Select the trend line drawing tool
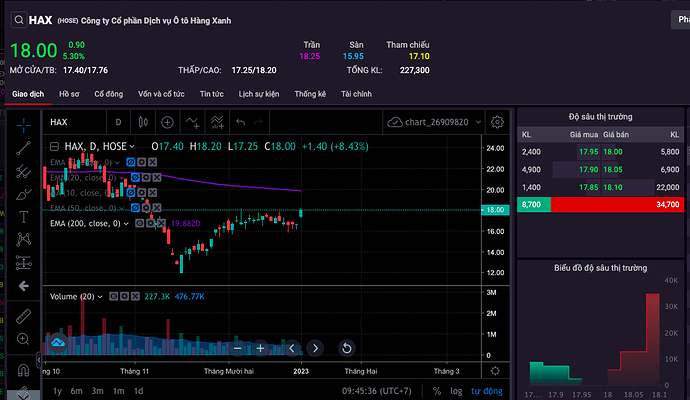Image resolution: width=690 pixels, height=400 pixels. 23,148
